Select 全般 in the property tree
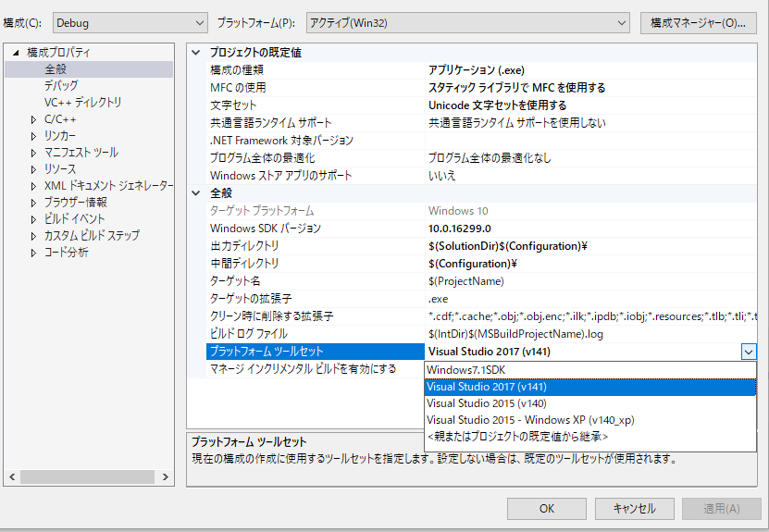The width and height of the screenshot is (769, 532). (56, 69)
